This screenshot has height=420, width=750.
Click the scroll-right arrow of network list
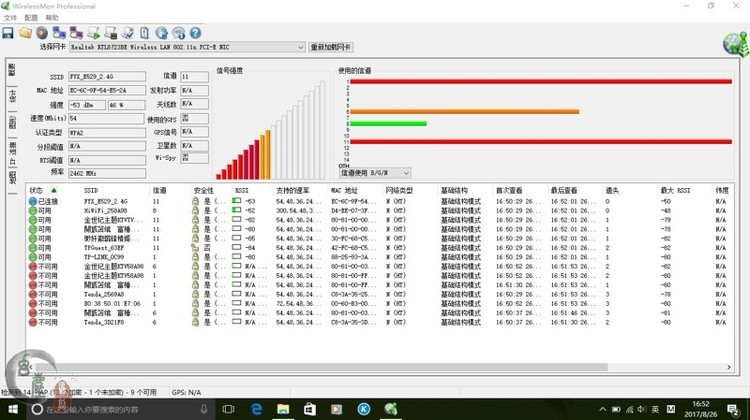pyautogui.click(x=729, y=367)
